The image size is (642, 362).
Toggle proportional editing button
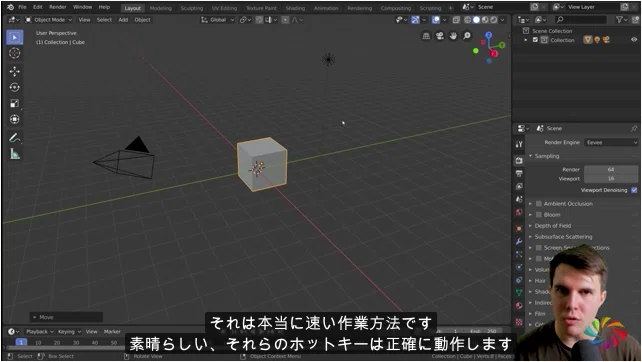pyautogui.click(x=285, y=20)
